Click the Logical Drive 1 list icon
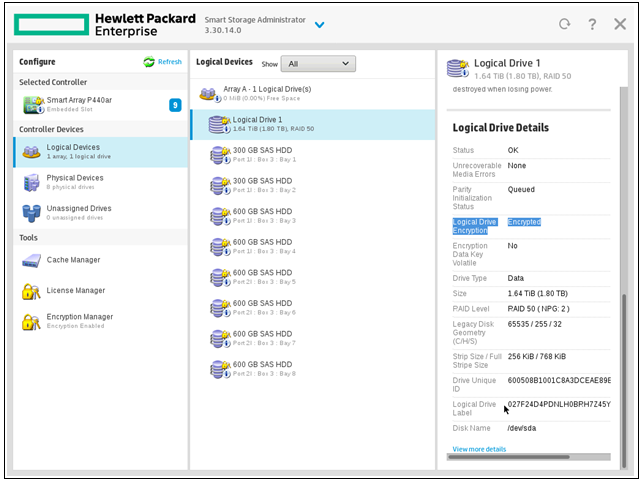Screen dimensions: 643x484 click(219, 125)
